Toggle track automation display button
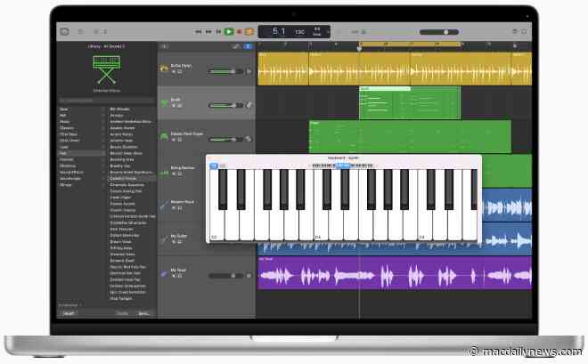Image resolution: width=588 pixels, height=364 pixels. tap(236, 46)
